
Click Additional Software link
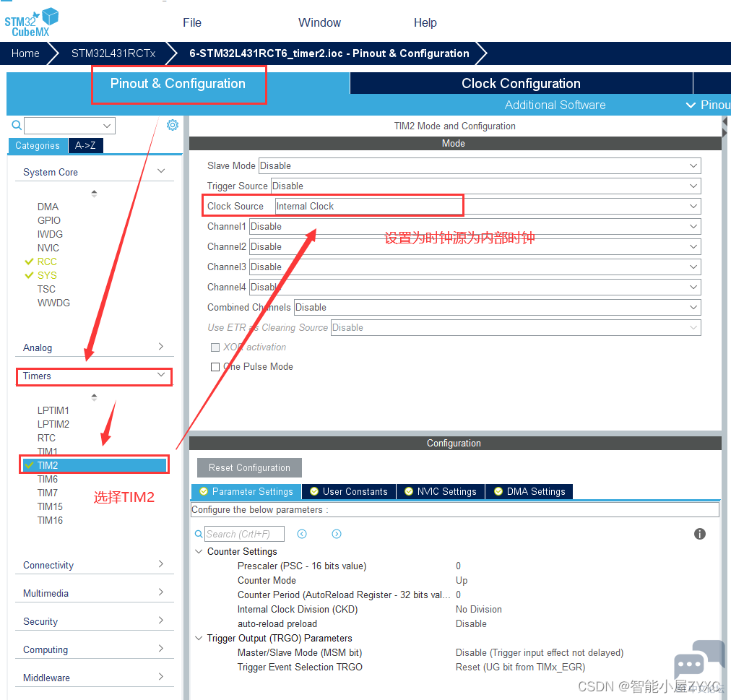pyautogui.click(x=555, y=105)
